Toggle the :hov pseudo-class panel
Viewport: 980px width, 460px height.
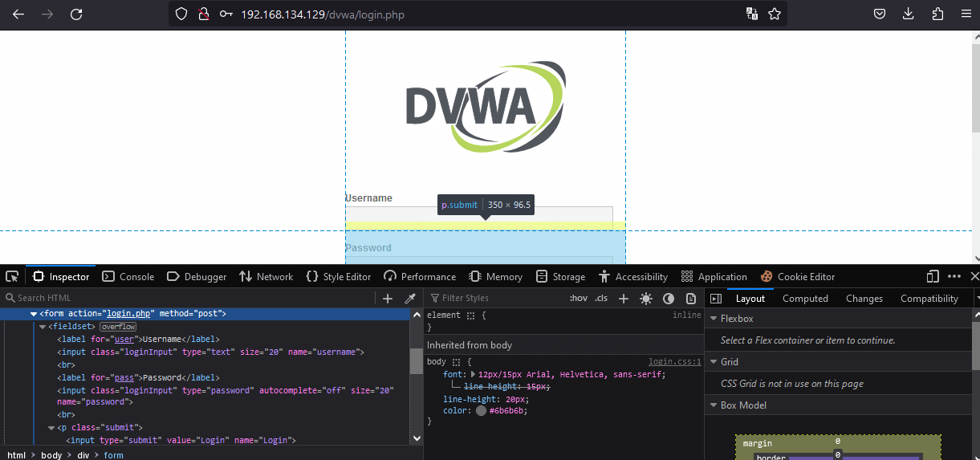(578, 299)
